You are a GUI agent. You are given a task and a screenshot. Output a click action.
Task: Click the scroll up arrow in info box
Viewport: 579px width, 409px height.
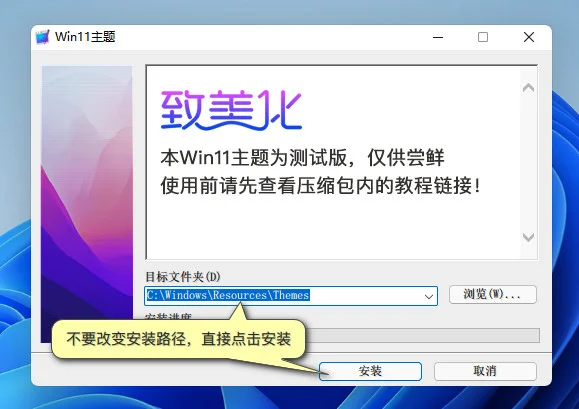coord(529,88)
